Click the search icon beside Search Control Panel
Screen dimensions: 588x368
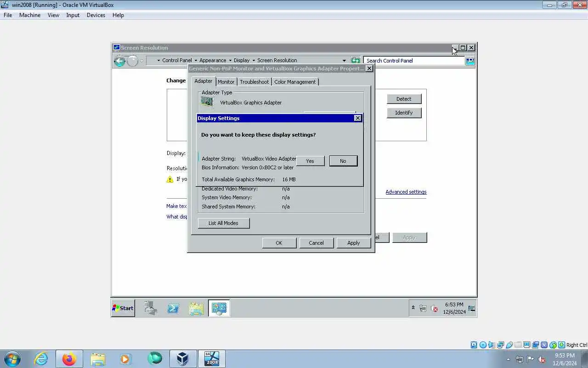tap(470, 61)
